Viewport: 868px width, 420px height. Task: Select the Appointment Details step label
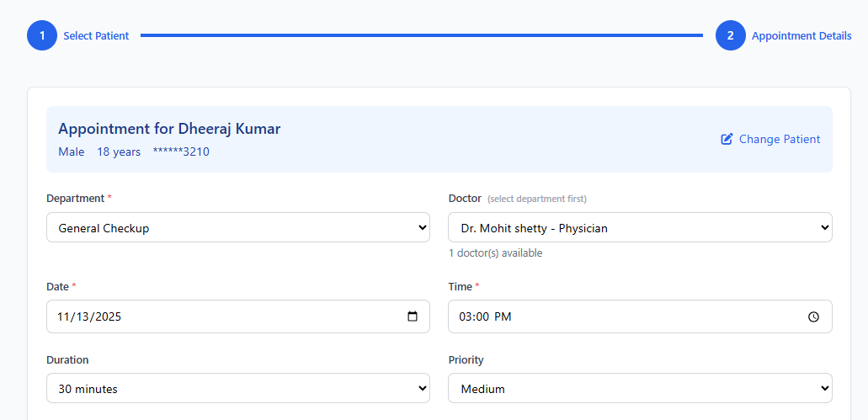(801, 35)
